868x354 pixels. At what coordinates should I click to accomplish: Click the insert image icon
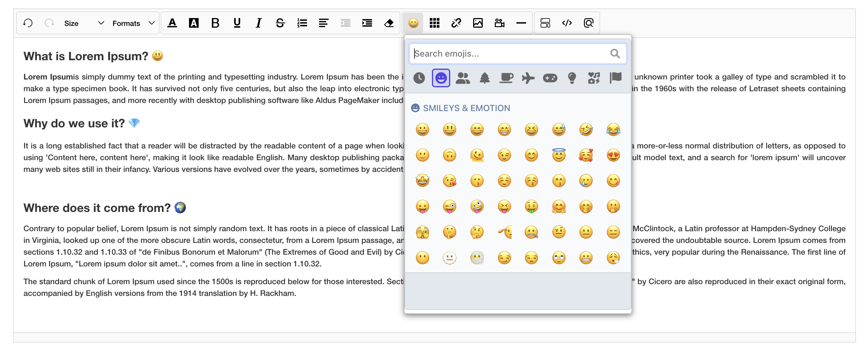coord(478,23)
